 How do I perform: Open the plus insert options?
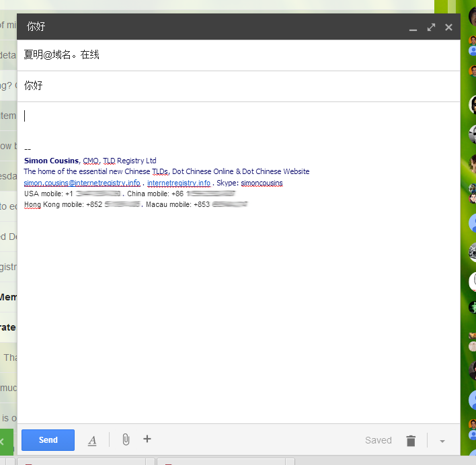tap(147, 439)
